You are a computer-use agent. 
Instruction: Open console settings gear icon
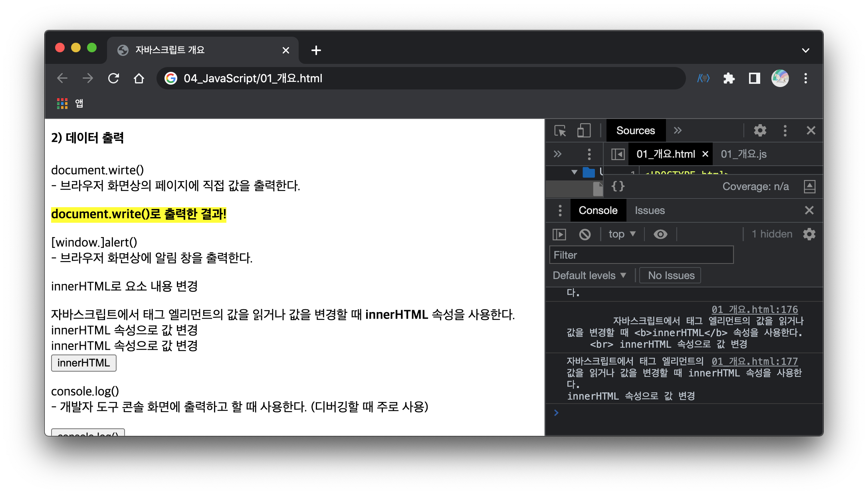(x=809, y=234)
